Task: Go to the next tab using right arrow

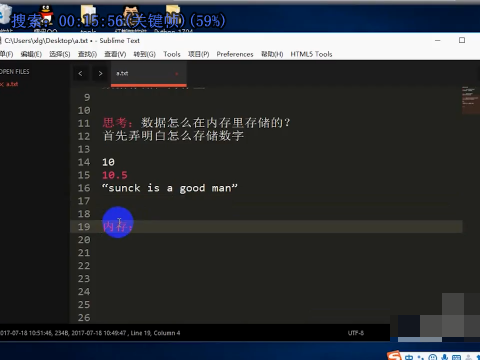Action: (100, 73)
